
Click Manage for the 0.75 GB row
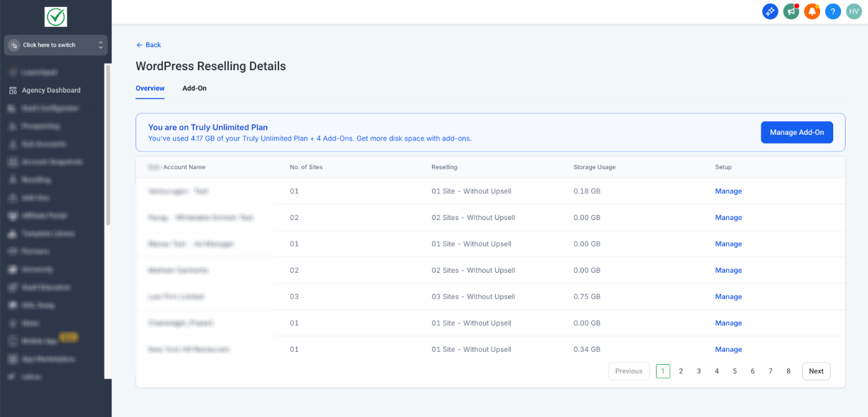(x=728, y=296)
